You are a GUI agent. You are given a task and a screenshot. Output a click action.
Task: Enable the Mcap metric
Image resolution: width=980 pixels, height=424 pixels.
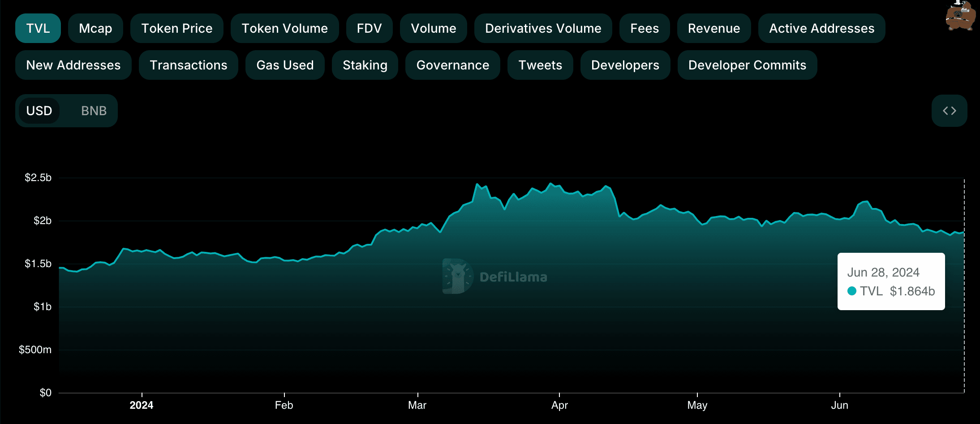(95, 28)
